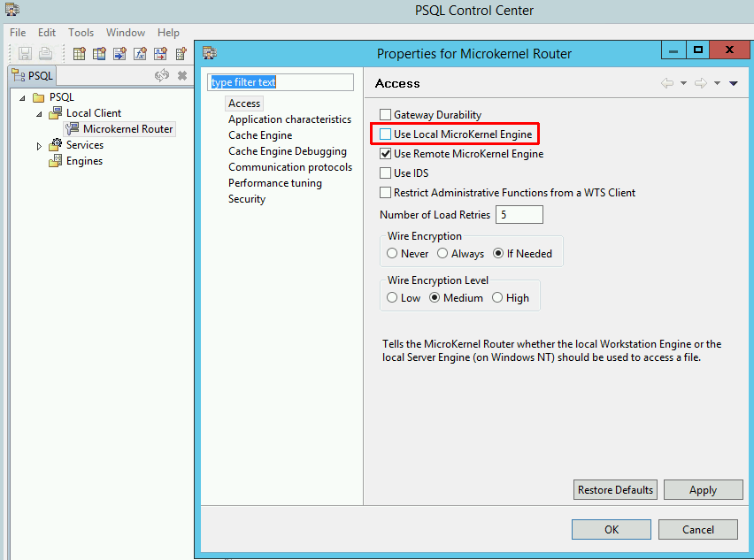Click the New Trigger toolbar icon
The width and height of the screenshot is (754, 560).
(x=160, y=53)
